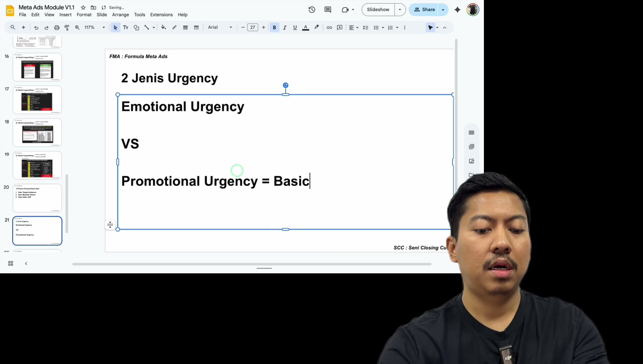Click the Zoom magnifier tool icon
Image resolution: width=643 pixels, height=364 pixels.
pyautogui.click(x=77, y=28)
